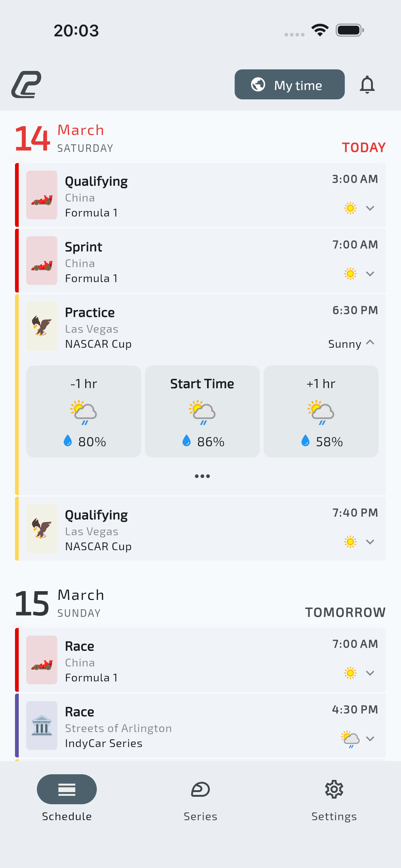Expand weather for Sunday's Formula 1 Race
Viewport: 401px width, 868px height.
point(370,673)
